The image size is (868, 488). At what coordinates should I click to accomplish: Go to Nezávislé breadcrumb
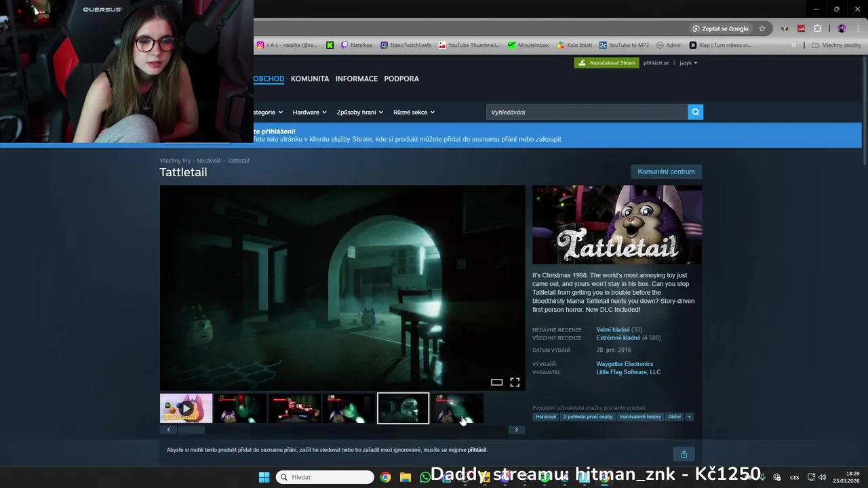[x=209, y=161]
